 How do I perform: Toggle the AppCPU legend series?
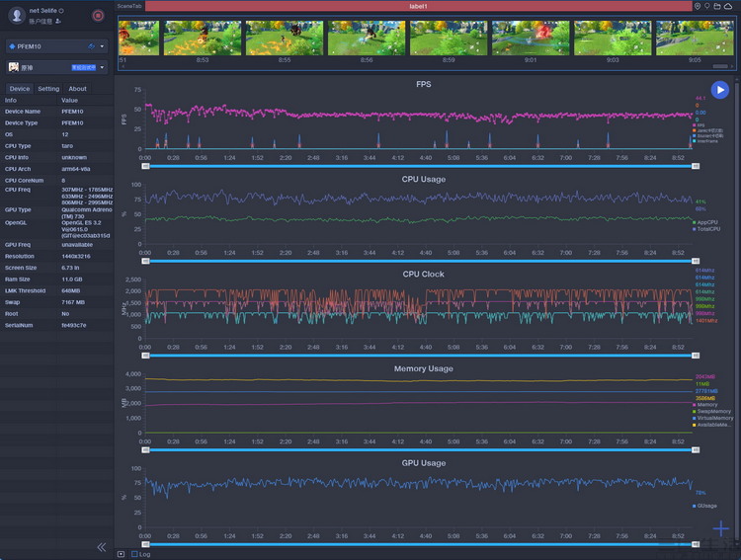coord(707,222)
